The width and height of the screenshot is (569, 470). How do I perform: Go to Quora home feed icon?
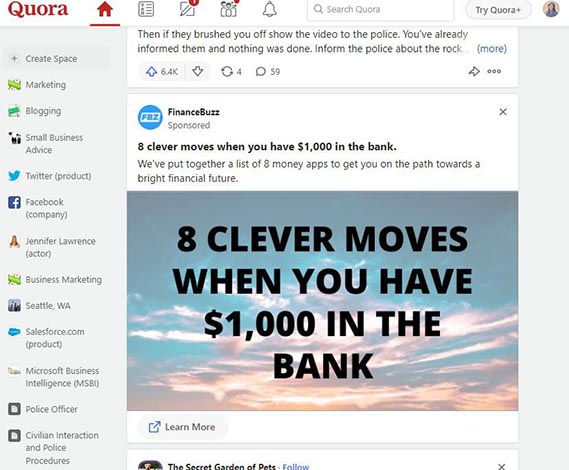(105, 10)
